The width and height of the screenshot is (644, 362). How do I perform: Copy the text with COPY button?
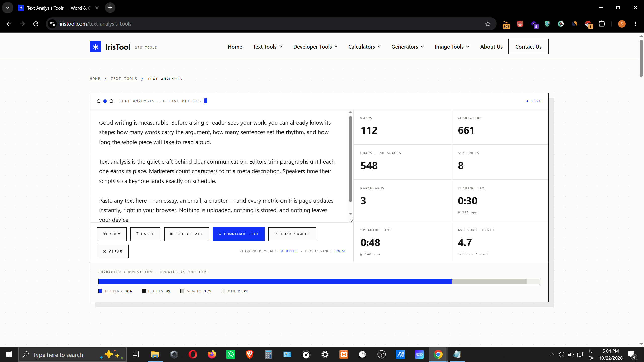tap(112, 234)
